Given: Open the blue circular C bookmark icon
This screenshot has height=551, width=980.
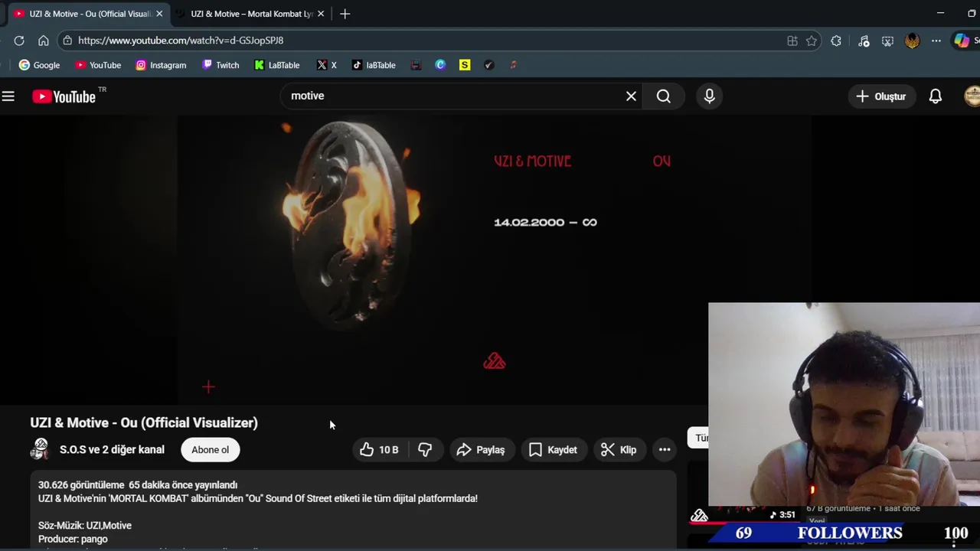Looking at the screenshot, I should 440,65.
